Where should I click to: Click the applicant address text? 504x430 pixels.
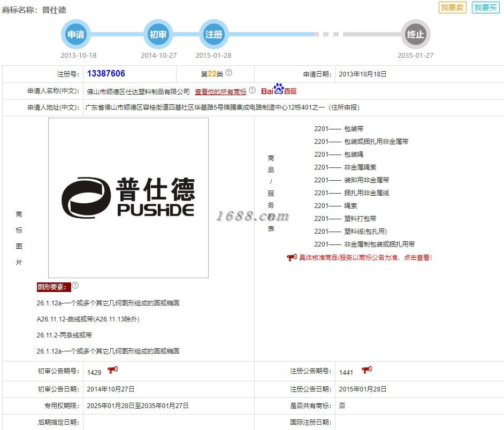click(222, 107)
